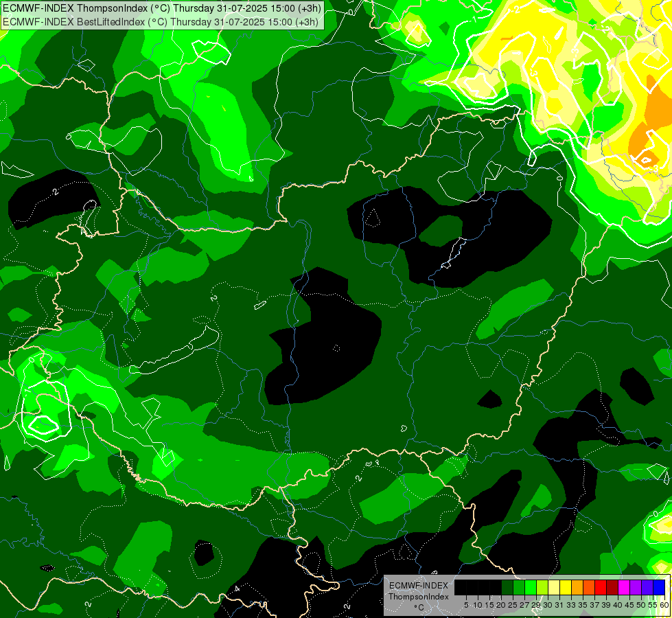Click the °C unit label in legend
Viewport: 672px width, 618px height.
[419, 607]
